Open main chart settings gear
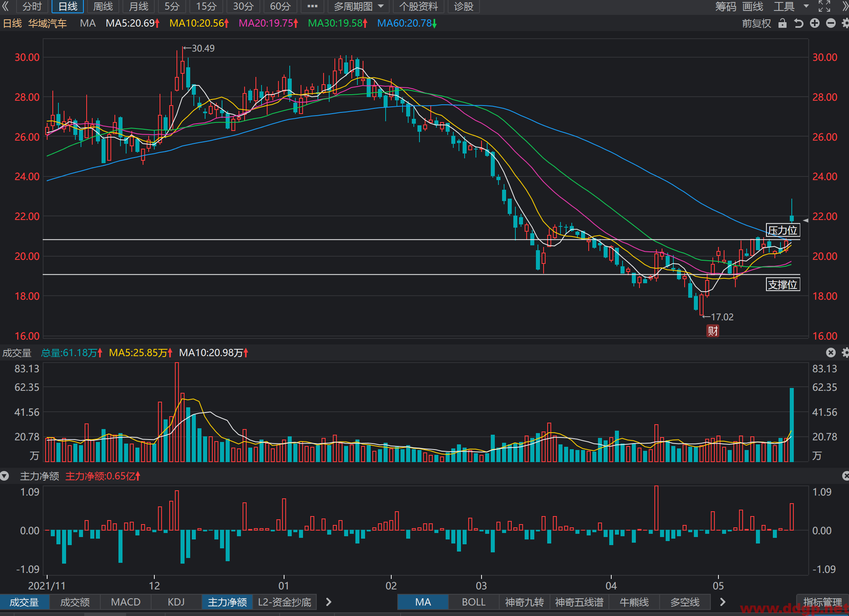 click(845, 23)
